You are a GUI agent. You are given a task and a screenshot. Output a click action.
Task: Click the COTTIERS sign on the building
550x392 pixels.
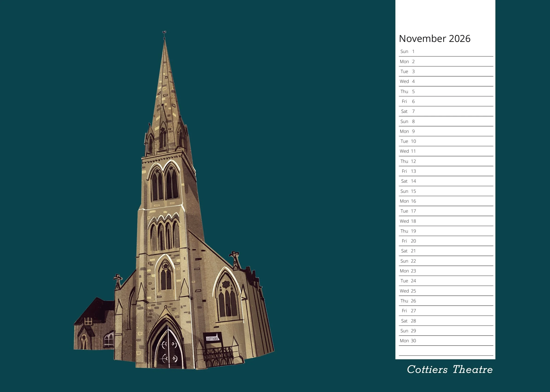212,338
